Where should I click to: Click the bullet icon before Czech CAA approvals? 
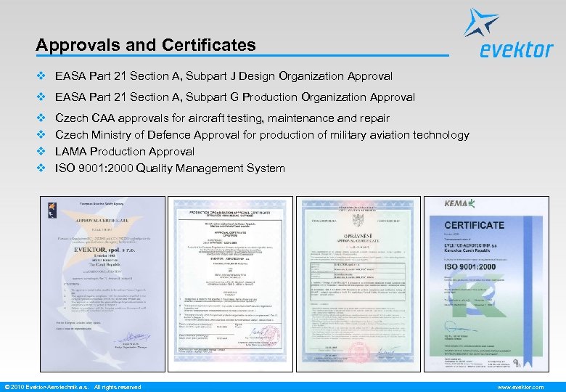[x=41, y=118]
